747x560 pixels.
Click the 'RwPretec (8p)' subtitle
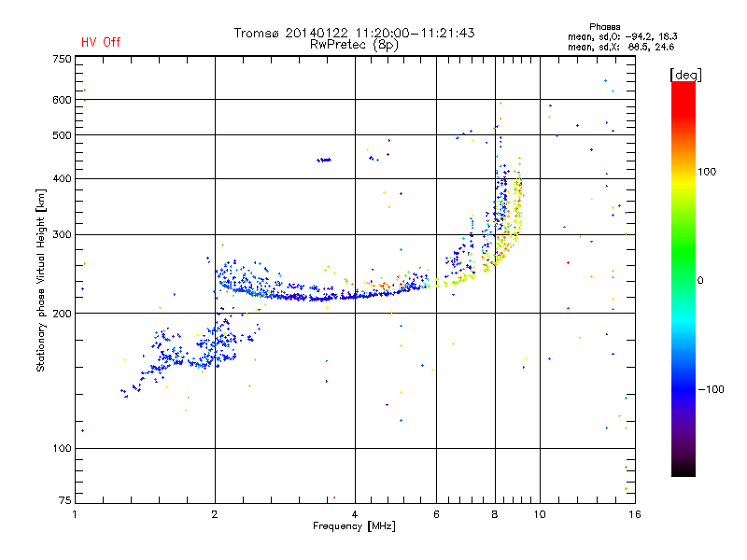pos(354,45)
